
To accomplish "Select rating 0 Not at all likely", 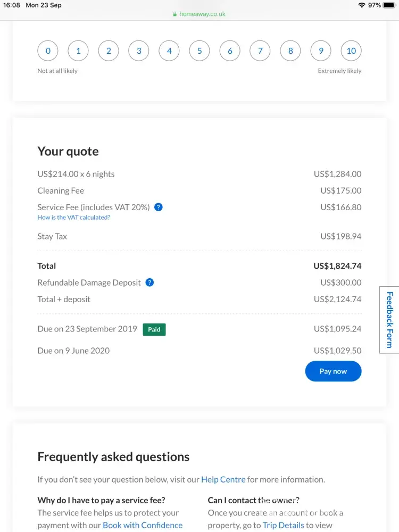I will coord(48,51).
